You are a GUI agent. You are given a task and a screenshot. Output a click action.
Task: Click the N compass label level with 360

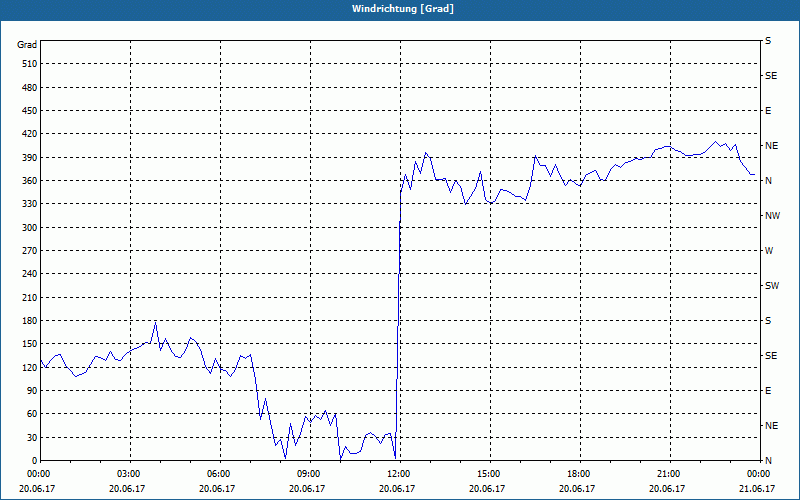coord(768,181)
